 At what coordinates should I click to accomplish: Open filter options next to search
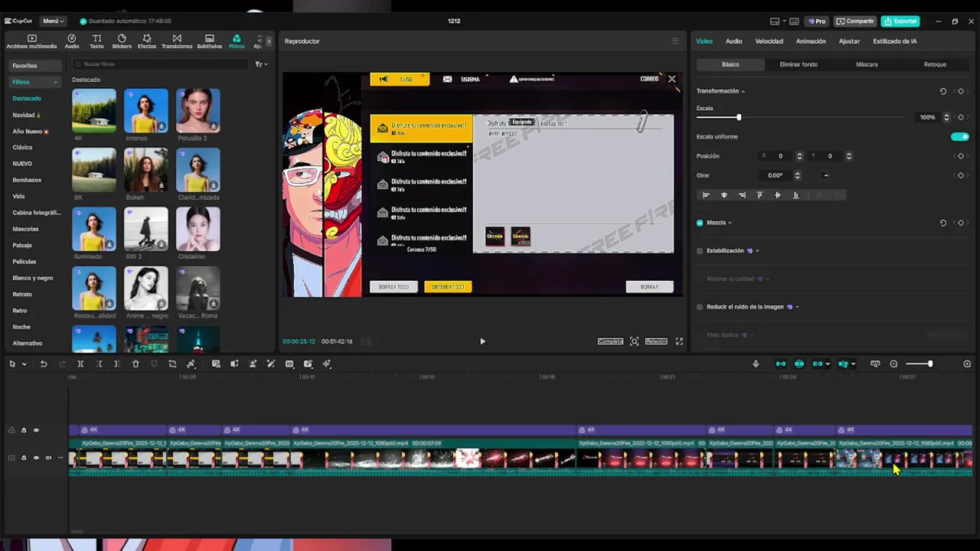pos(260,64)
